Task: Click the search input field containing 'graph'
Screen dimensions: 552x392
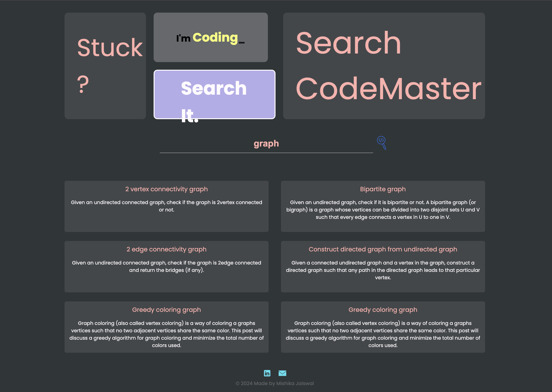Action: 266,144
